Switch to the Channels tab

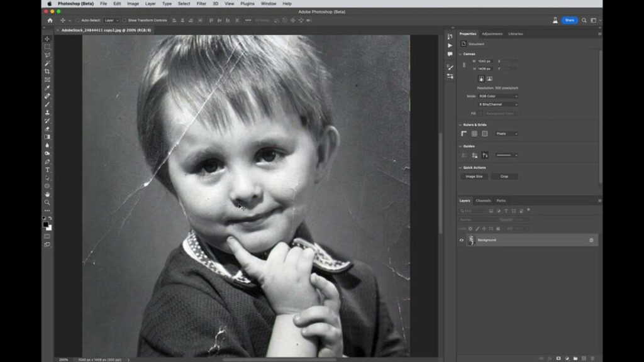coord(483,200)
